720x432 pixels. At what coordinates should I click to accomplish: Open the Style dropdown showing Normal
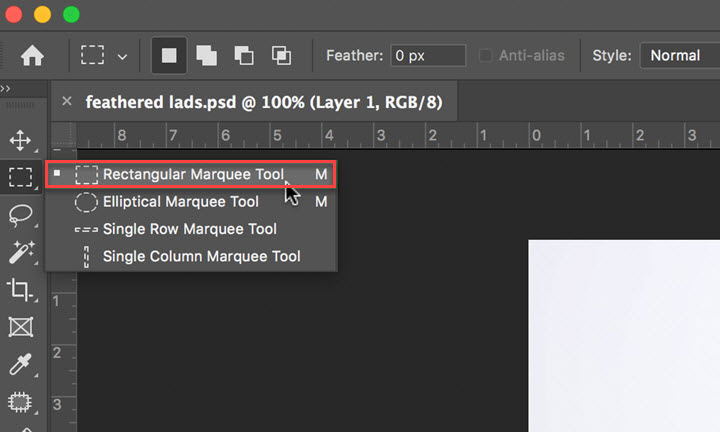(x=680, y=56)
